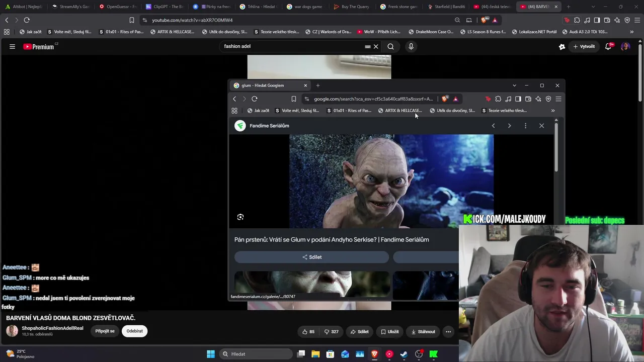Click the scrollbar of the Google preview panel
This screenshot has height=362, width=644.
556,148
